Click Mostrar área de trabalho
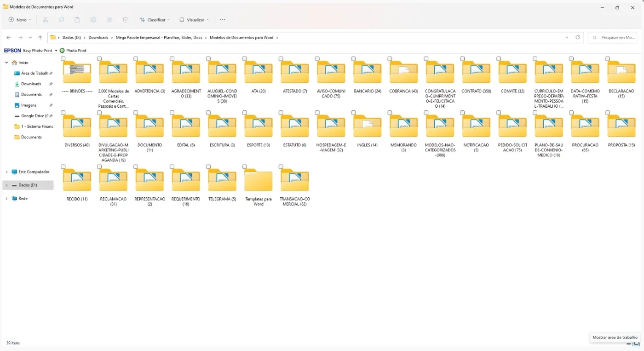This screenshot has height=351, width=644. [x=615, y=337]
